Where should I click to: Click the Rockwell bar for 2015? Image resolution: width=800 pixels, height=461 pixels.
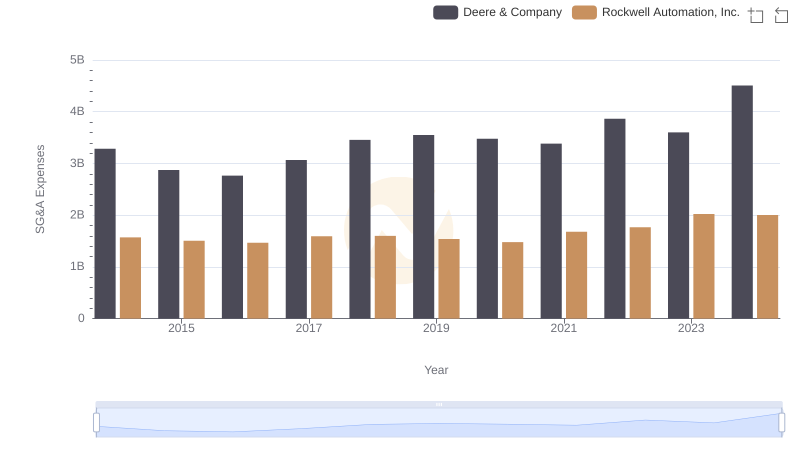point(194,279)
